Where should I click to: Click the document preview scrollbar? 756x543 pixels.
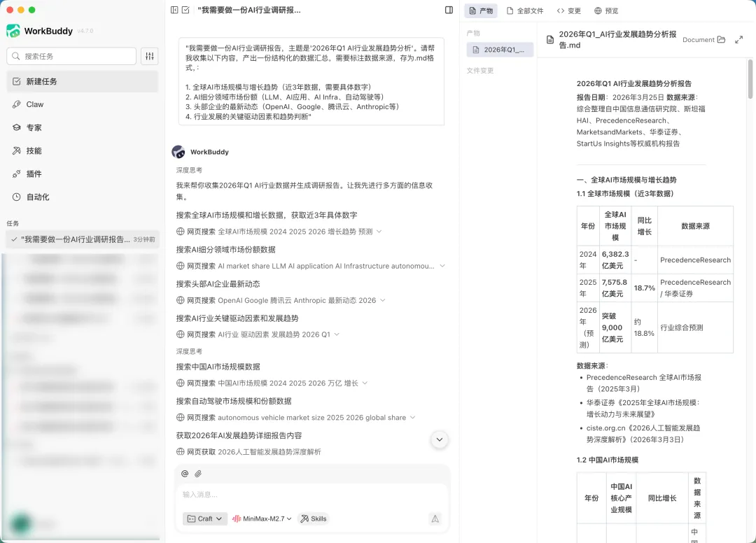[750, 79]
